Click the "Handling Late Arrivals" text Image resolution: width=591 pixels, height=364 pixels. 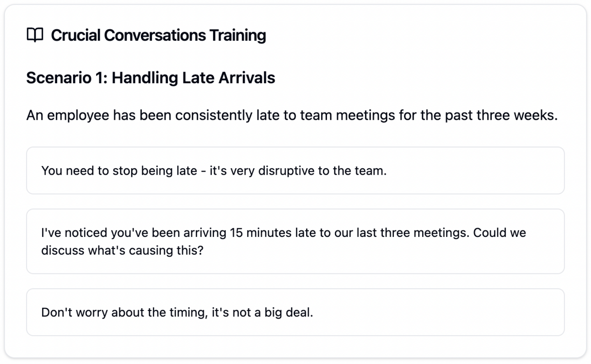click(193, 78)
